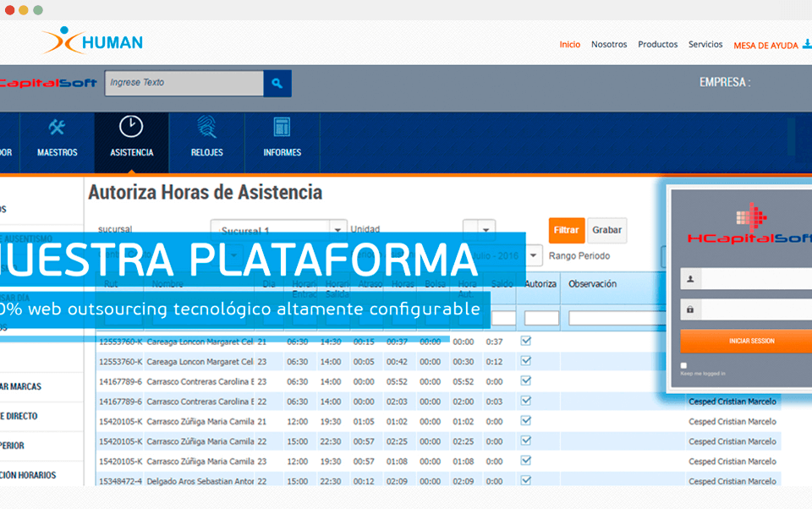This screenshot has height=509, width=812.
Task: Toggle Autoriza for Delgado Aros Sebastian's row
Action: coord(526,480)
